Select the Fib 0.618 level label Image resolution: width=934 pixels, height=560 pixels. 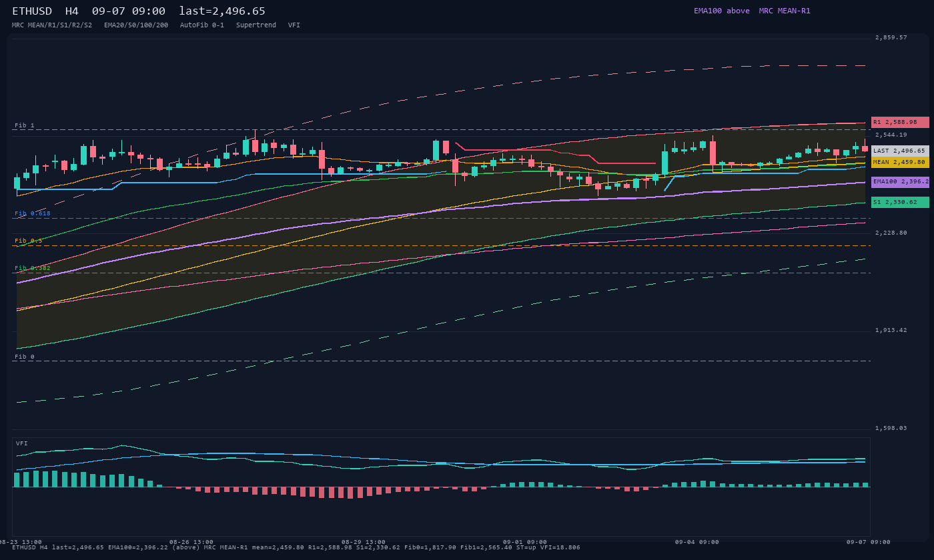click(x=33, y=213)
